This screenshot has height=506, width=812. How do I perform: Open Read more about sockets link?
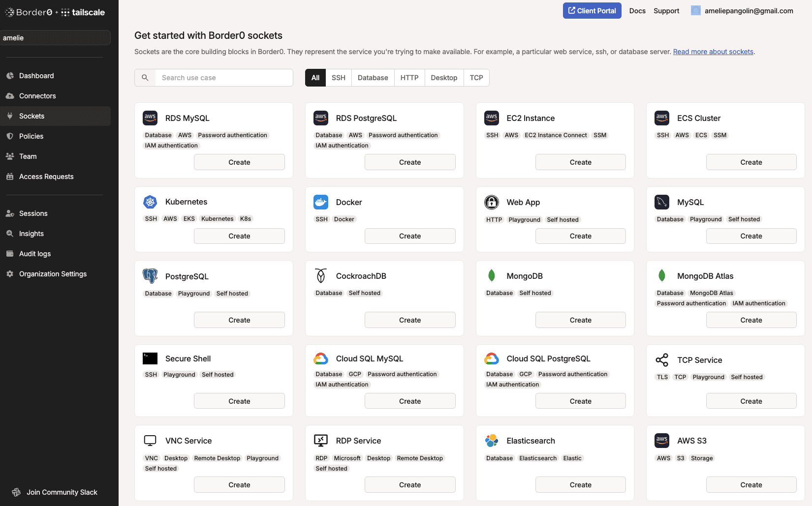pyautogui.click(x=713, y=52)
